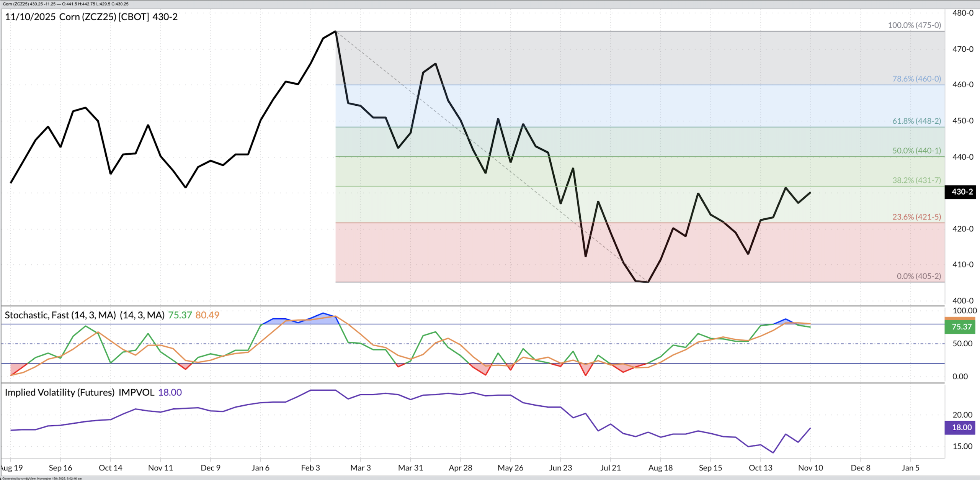
Task: Click the 50.0% (440-1) retracement label
Action: [x=916, y=151]
